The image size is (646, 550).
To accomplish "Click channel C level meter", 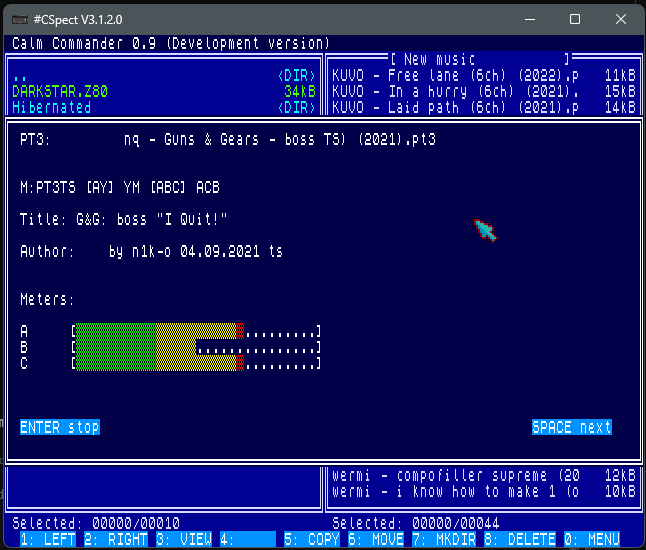I will pyautogui.click(x=196, y=363).
